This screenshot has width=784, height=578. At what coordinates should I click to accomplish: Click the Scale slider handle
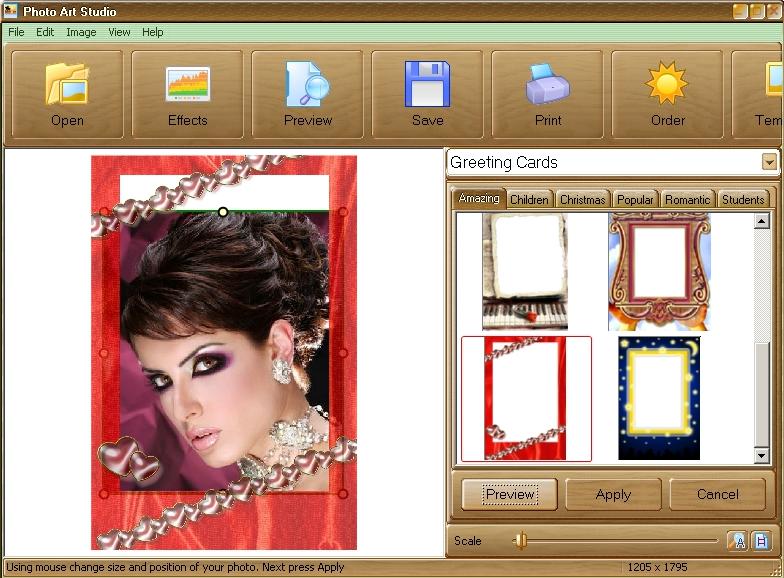pyautogui.click(x=521, y=540)
